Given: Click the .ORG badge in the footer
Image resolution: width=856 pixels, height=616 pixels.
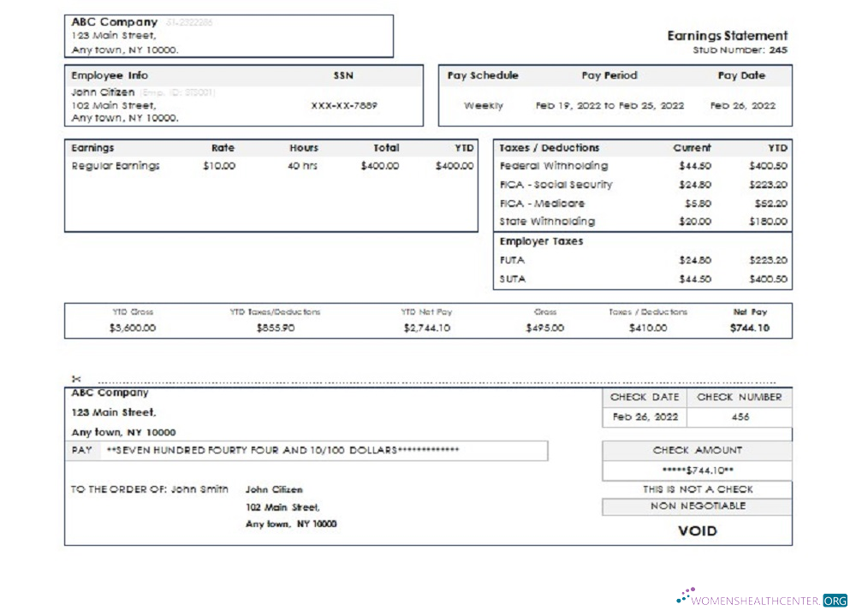Looking at the screenshot, I should coord(835,599).
